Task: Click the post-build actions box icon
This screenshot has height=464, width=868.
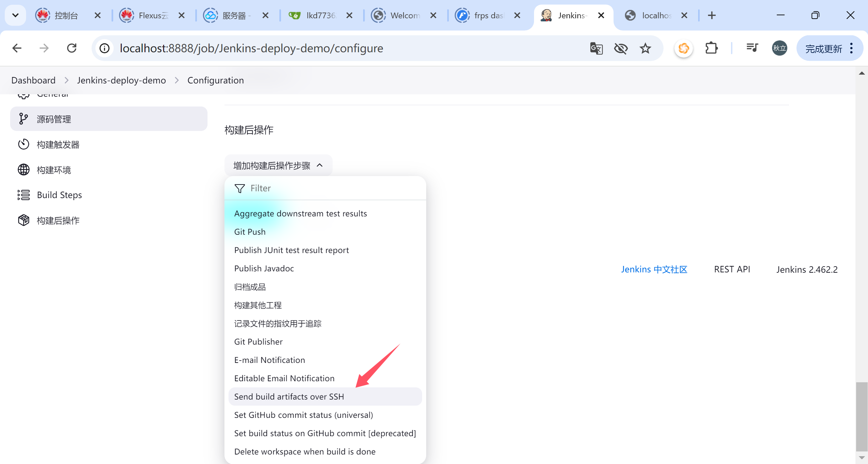Action: tap(23, 220)
